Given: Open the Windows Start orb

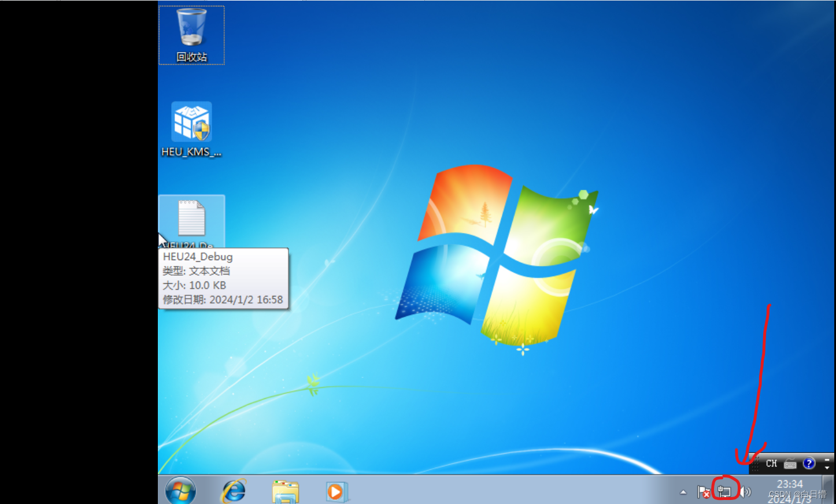Looking at the screenshot, I should click(x=180, y=491).
